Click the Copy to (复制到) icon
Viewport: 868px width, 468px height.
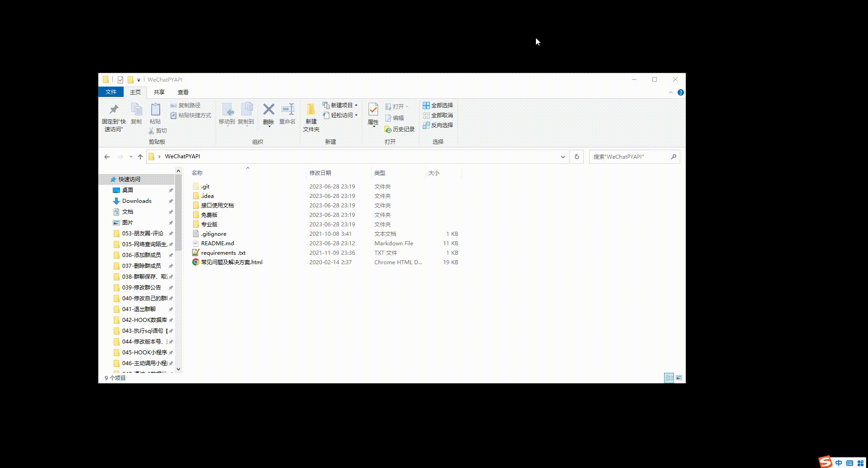[x=246, y=110]
